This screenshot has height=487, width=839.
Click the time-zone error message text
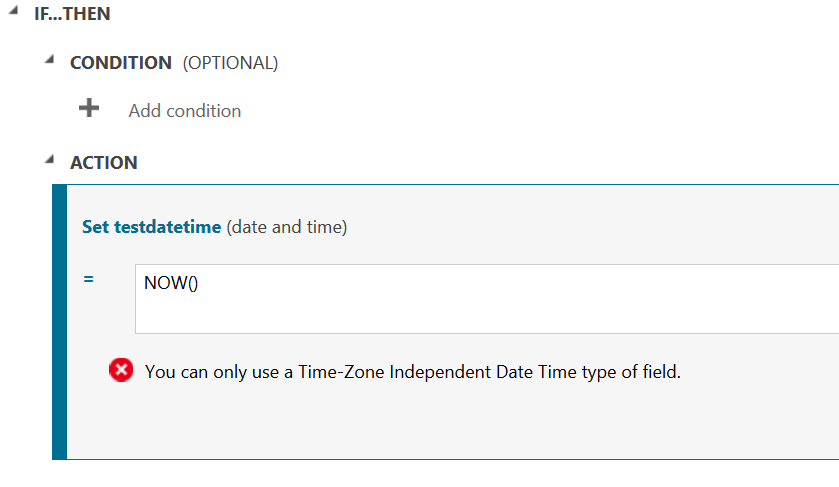[412, 372]
